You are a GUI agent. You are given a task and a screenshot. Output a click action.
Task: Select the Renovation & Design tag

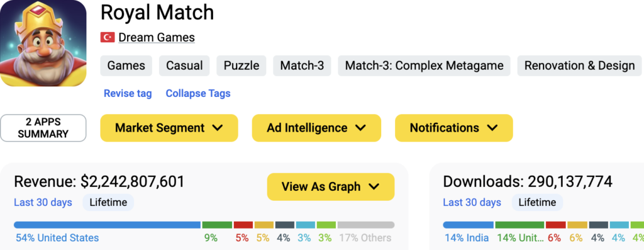point(579,65)
